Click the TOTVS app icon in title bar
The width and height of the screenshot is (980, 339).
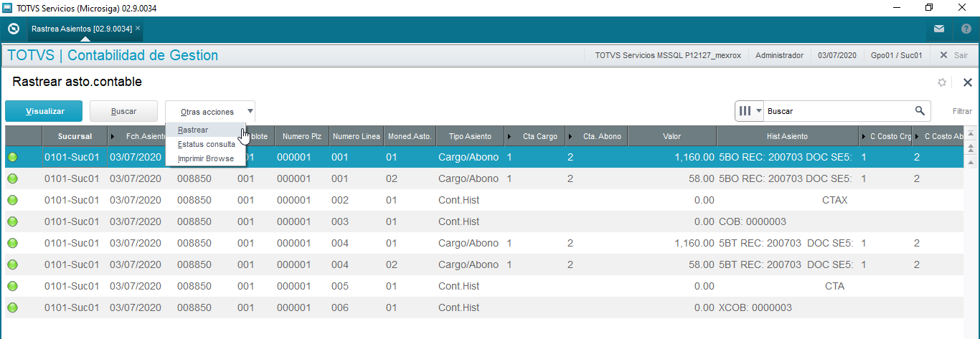point(7,8)
